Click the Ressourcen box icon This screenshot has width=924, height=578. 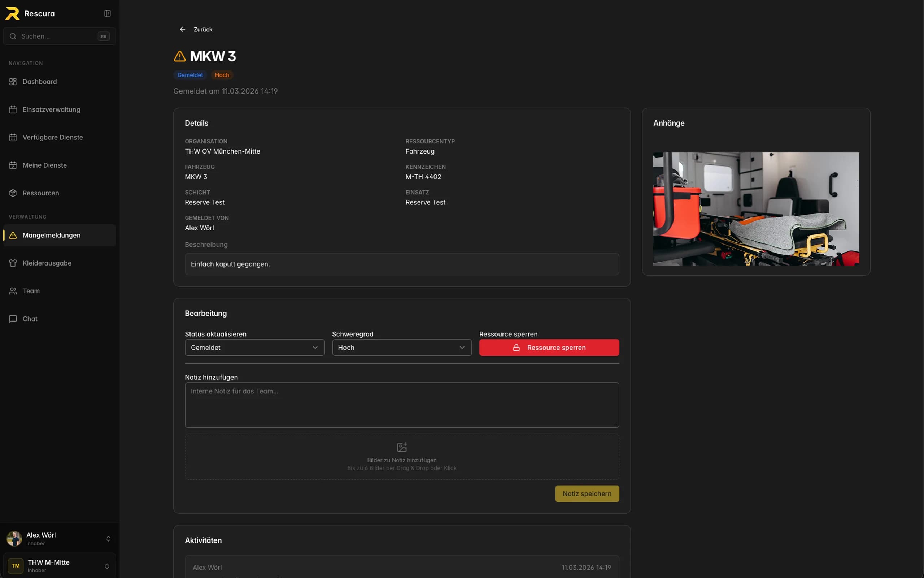[13, 193]
